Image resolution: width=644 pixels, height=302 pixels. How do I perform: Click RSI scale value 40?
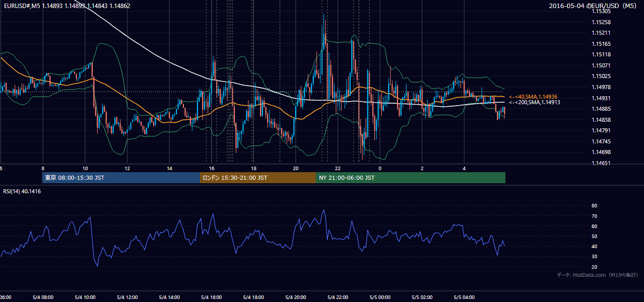pyautogui.click(x=594, y=246)
